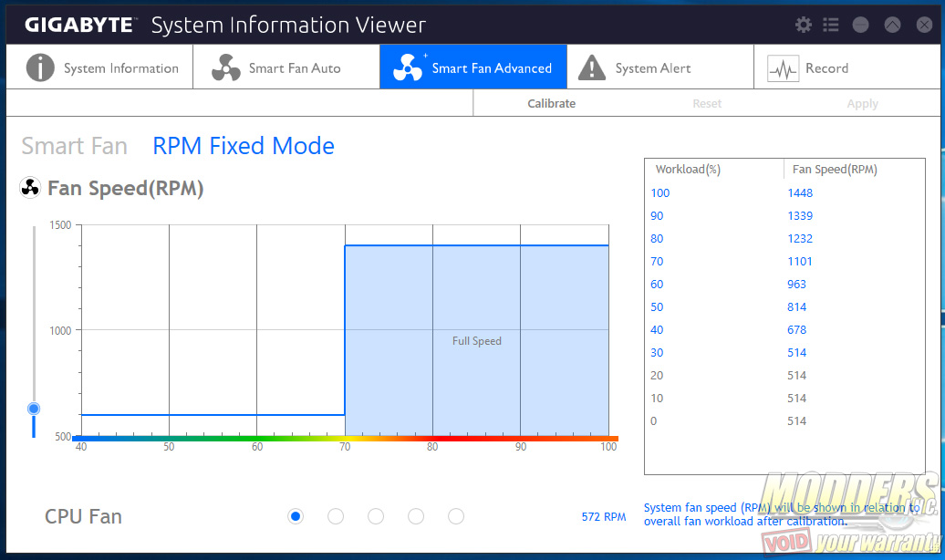Minimize the System Information Viewer window
Screen dimensions: 945x560
pos(860,25)
